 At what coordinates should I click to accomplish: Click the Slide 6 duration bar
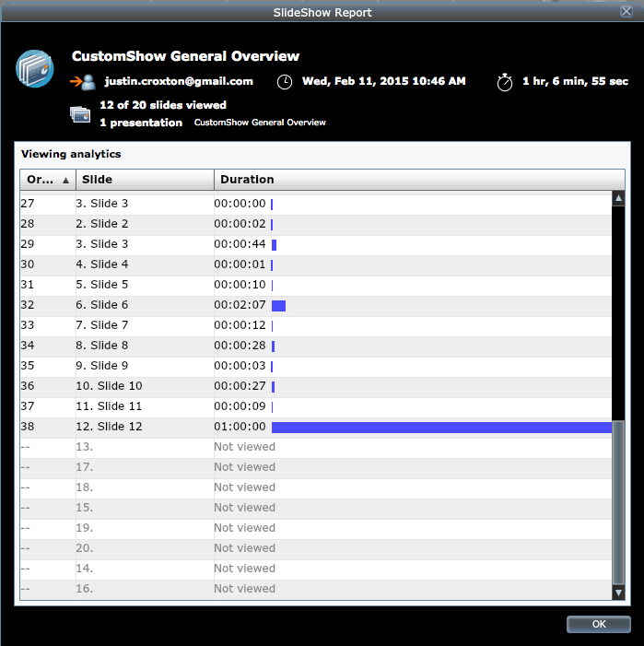tap(279, 306)
